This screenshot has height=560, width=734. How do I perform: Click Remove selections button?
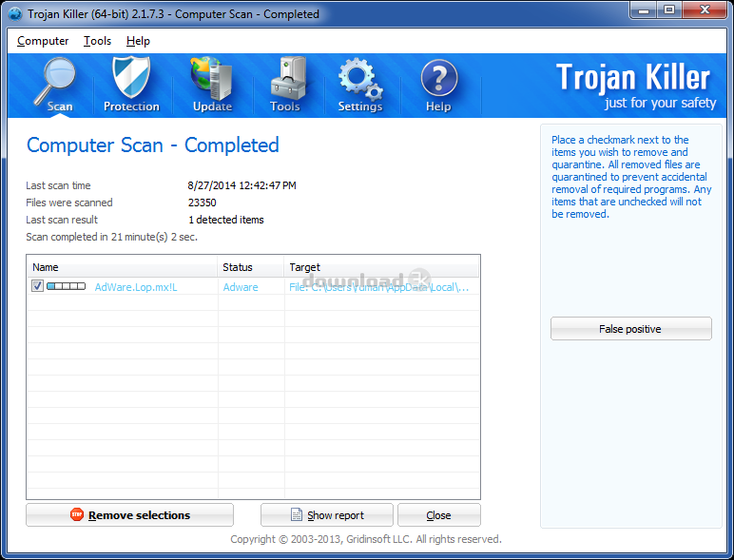click(x=129, y=515)
